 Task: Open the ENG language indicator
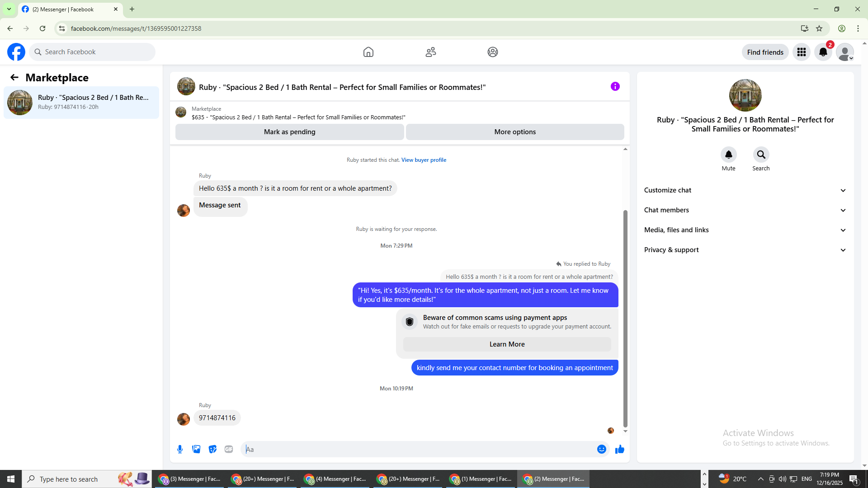tap(807, 479)
